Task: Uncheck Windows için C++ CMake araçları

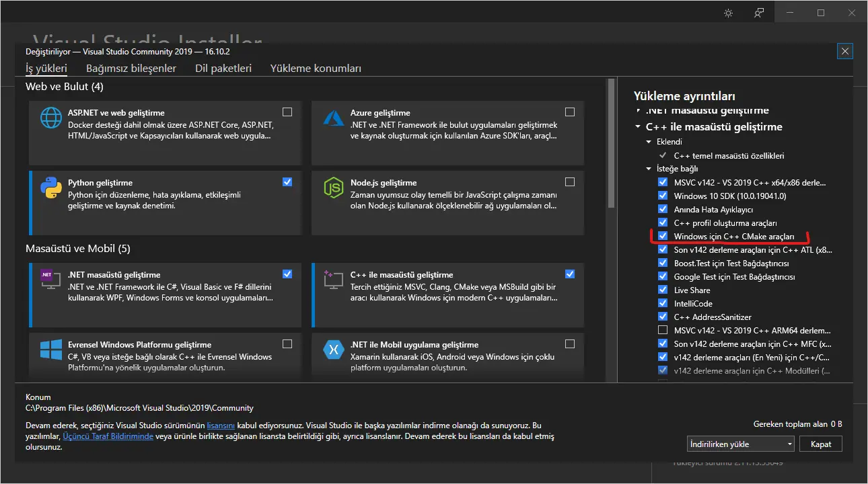Action: tap(663, 236)
